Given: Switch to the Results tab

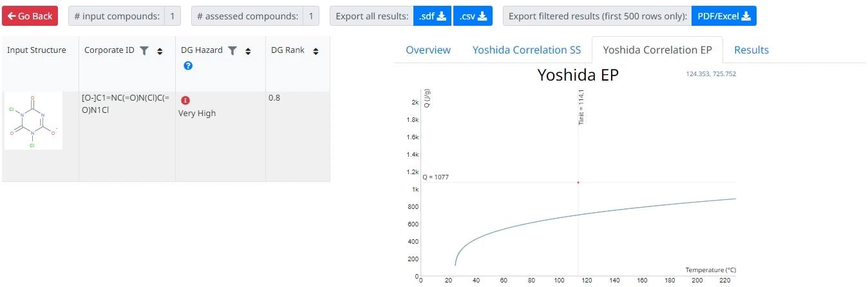Looking at the screenshot, I should coord(751,50).
